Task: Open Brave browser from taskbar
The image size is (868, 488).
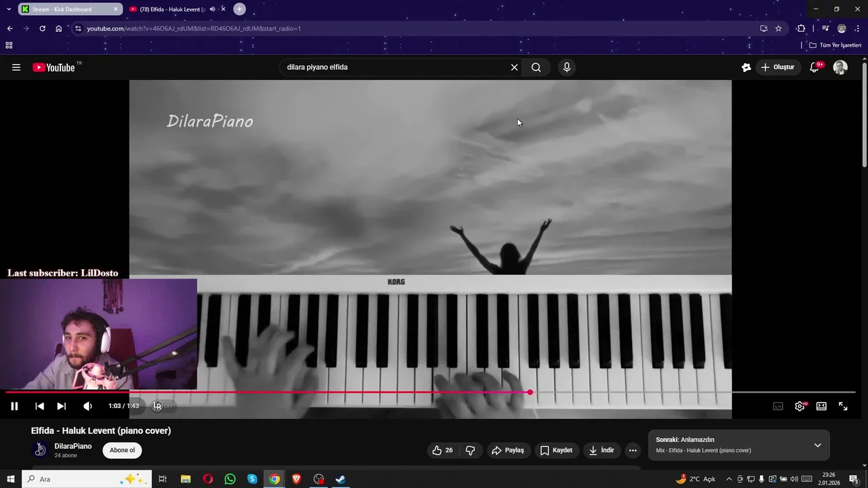Action: pos(296,479)
